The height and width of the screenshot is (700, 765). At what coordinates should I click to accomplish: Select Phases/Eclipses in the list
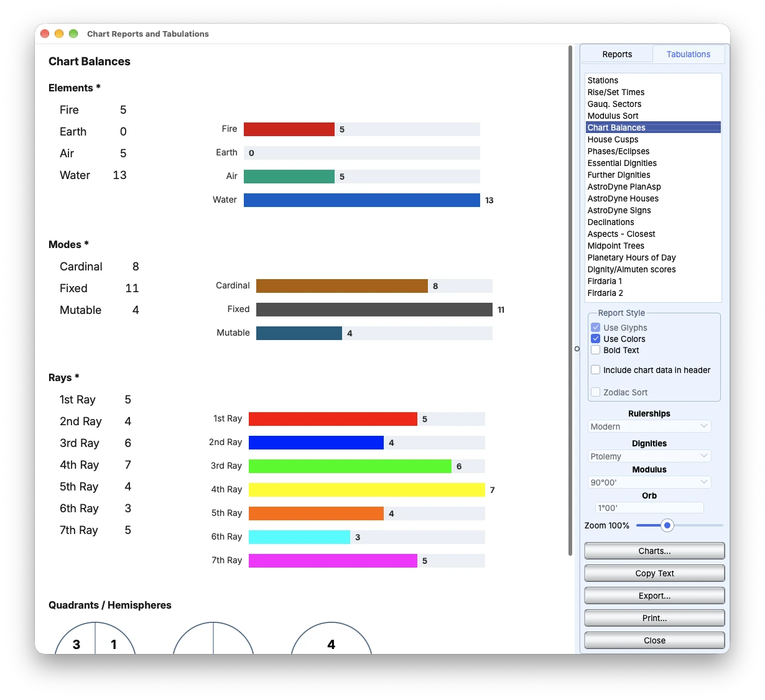[x=654, y=151]
